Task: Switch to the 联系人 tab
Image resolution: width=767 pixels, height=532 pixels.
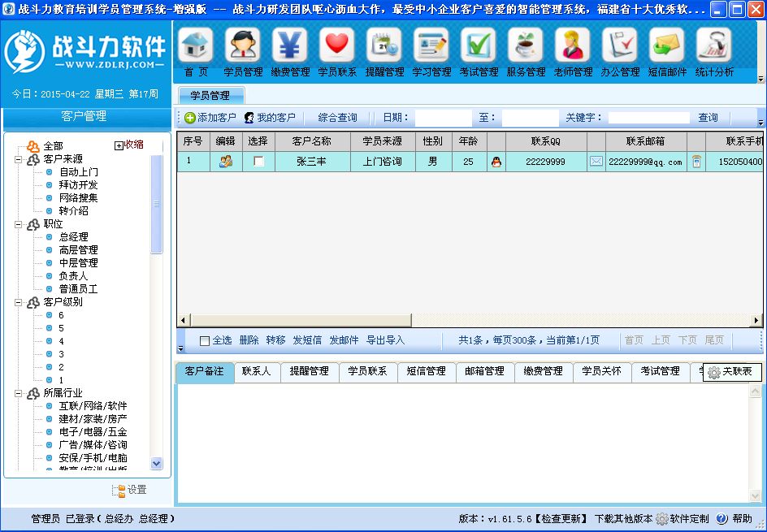Action: click(257, 372)
